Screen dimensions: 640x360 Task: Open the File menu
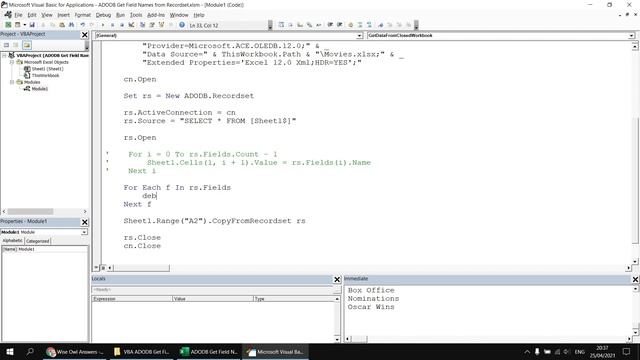pos(18,15)
